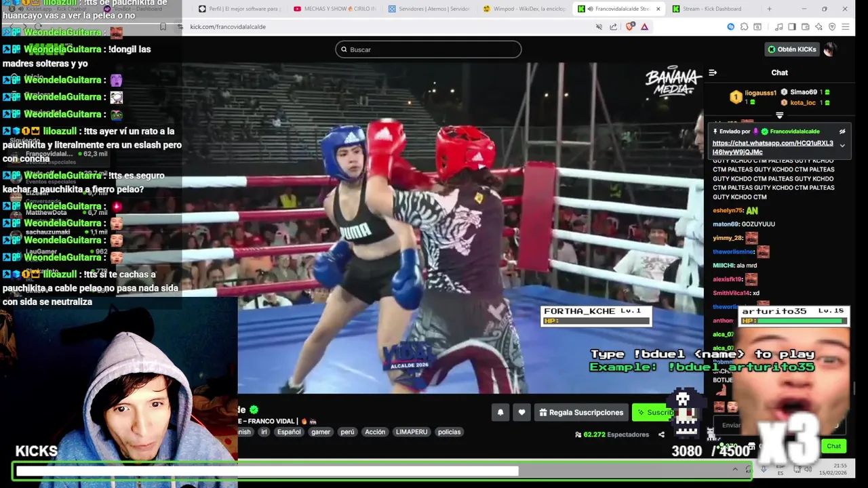Viewport: 868px width, 488px height.
Task: Click the ESP language indicator in taskbar
Action: pos(780,469)
